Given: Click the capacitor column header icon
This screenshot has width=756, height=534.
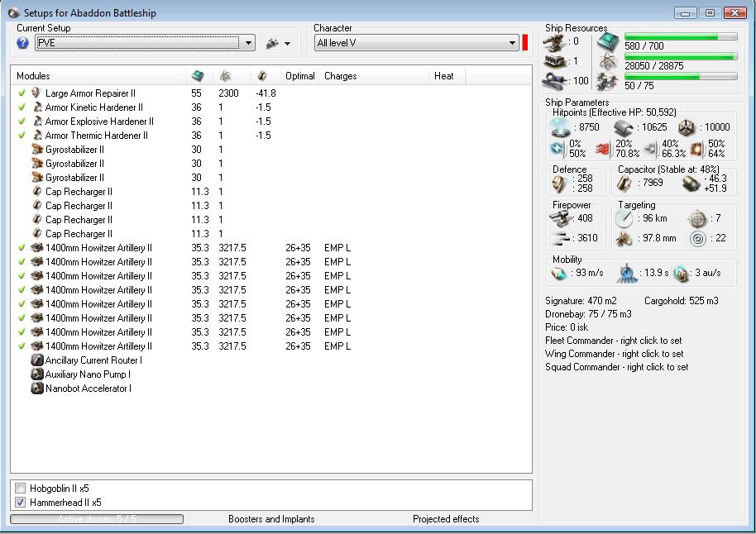Looking at the screenshot, I should click(x=262, y=76).
